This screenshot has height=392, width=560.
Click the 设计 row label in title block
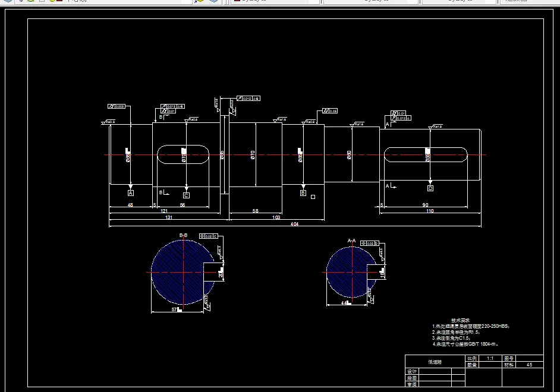[x=412, y=371]
